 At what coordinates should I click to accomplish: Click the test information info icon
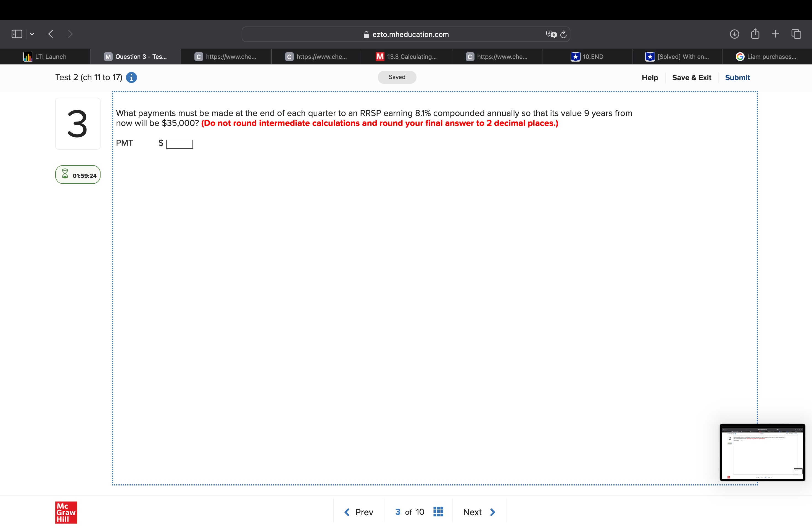131,77
